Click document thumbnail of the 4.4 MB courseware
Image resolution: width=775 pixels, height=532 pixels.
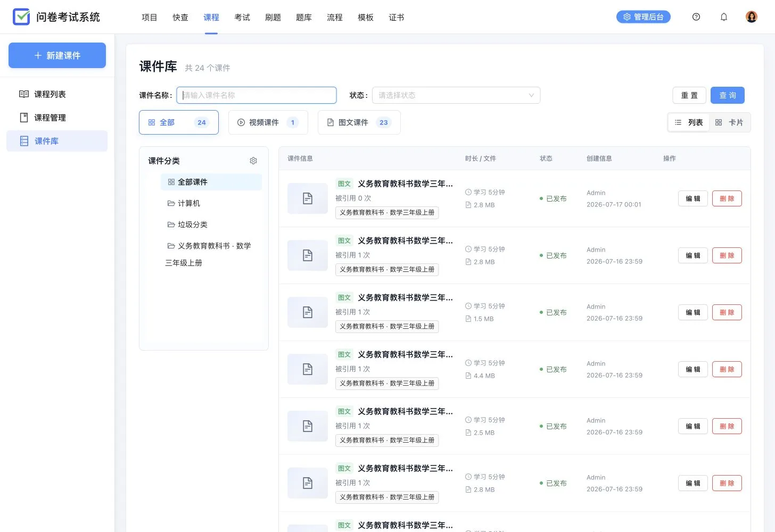pos(308,369)
